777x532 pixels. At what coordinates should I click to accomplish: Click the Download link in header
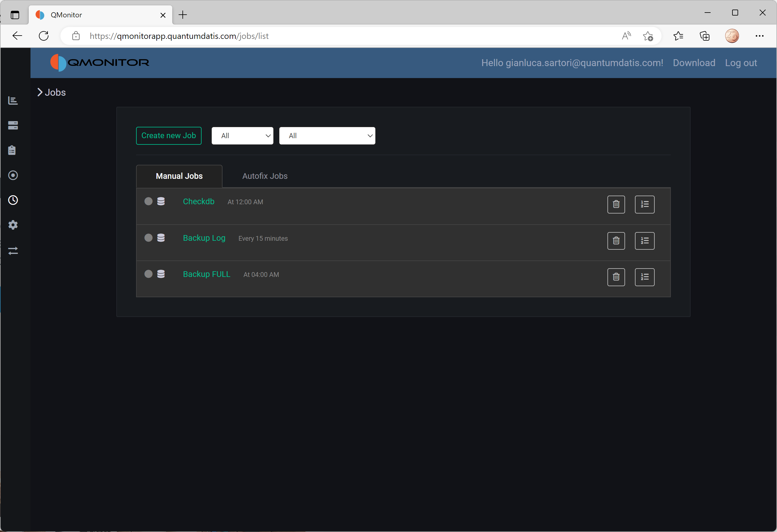(694, 63)
